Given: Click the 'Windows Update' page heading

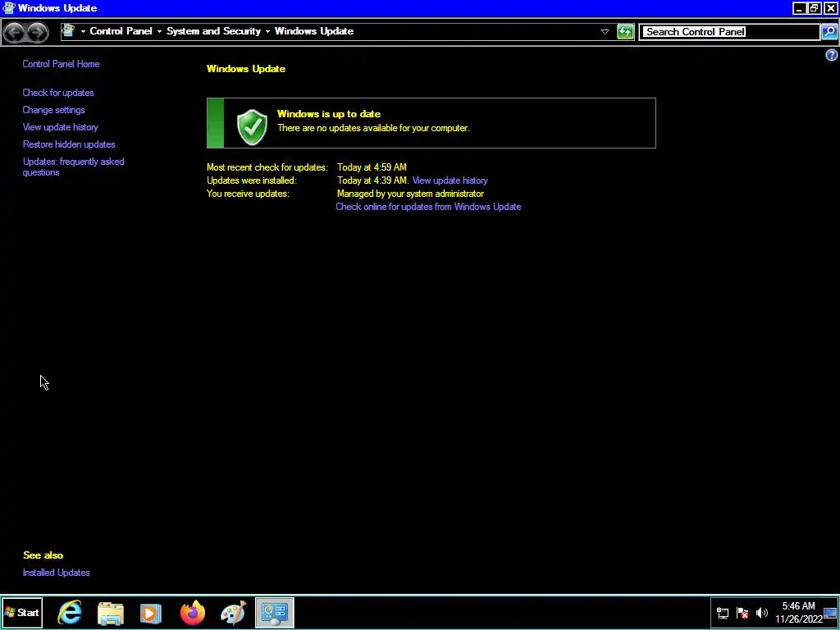Looking at the screenshot, I should [246, 69].
